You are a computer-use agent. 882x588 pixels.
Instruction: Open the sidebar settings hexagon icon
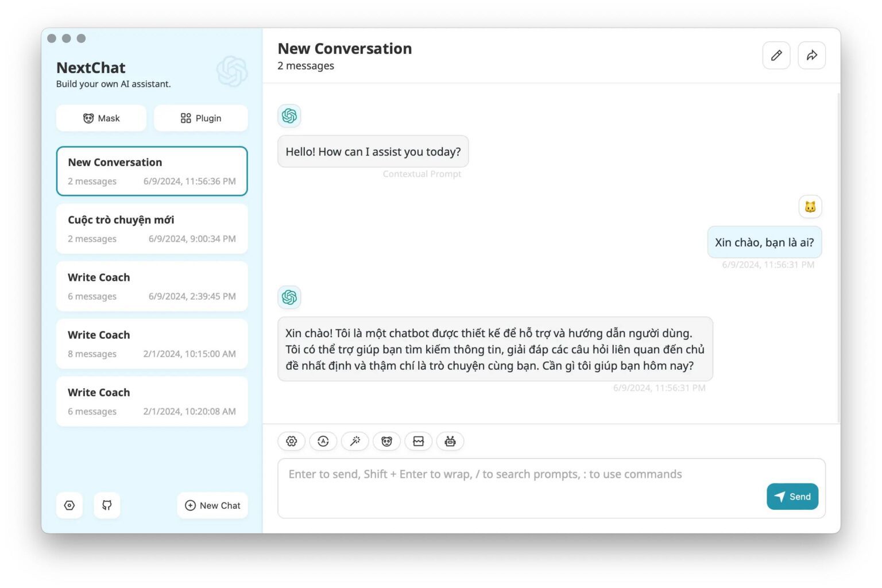click(x=69, y=505)
